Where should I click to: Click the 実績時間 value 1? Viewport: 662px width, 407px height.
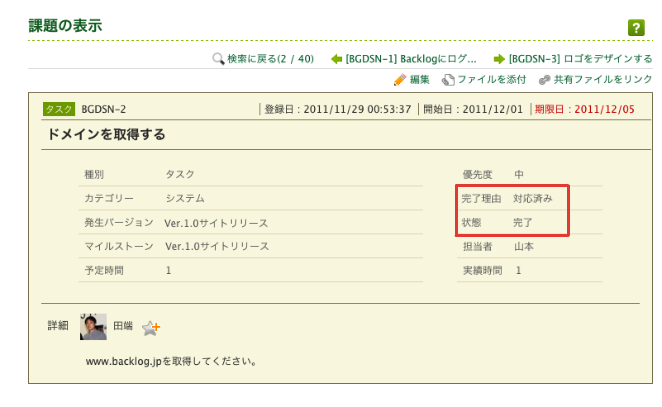(518, 271)
